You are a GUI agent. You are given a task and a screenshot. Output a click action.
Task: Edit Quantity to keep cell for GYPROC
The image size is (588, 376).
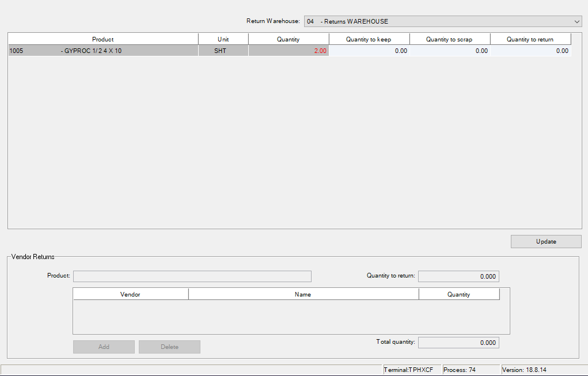pyautogui.click(x=369, y=51)
